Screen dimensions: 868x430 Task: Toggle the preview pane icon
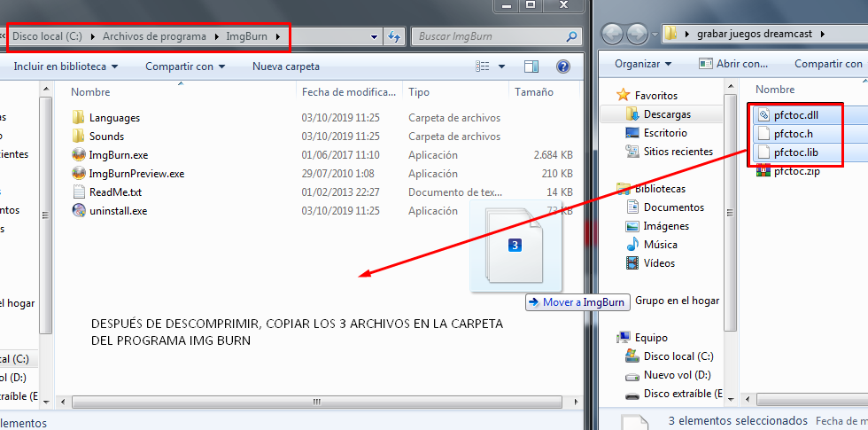point(531,66)
